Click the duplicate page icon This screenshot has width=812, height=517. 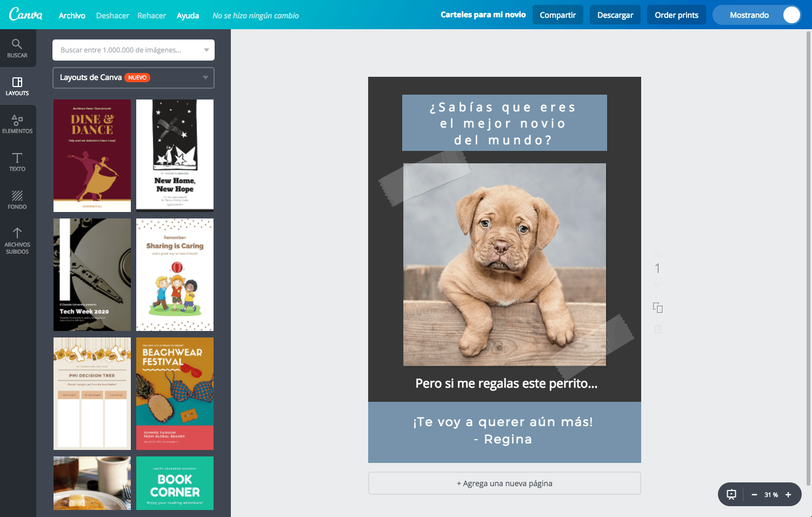(x=658, y=308)
